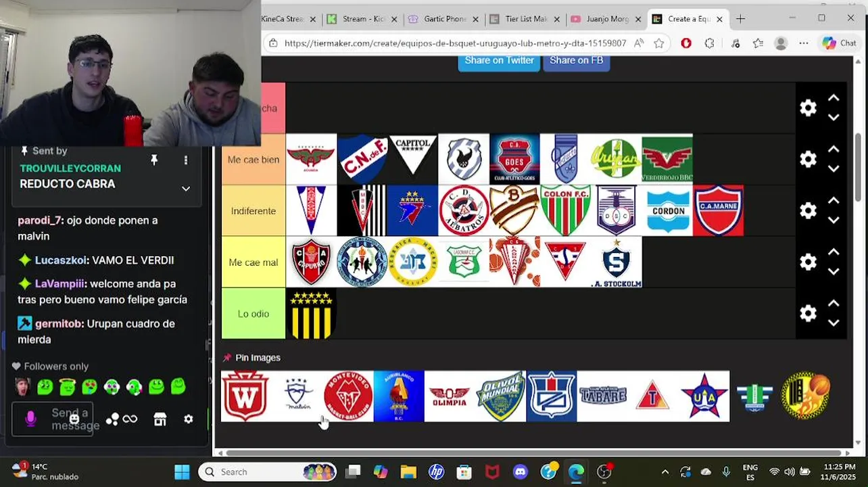Select the A. Stockolmo logo

coord(616,262)
